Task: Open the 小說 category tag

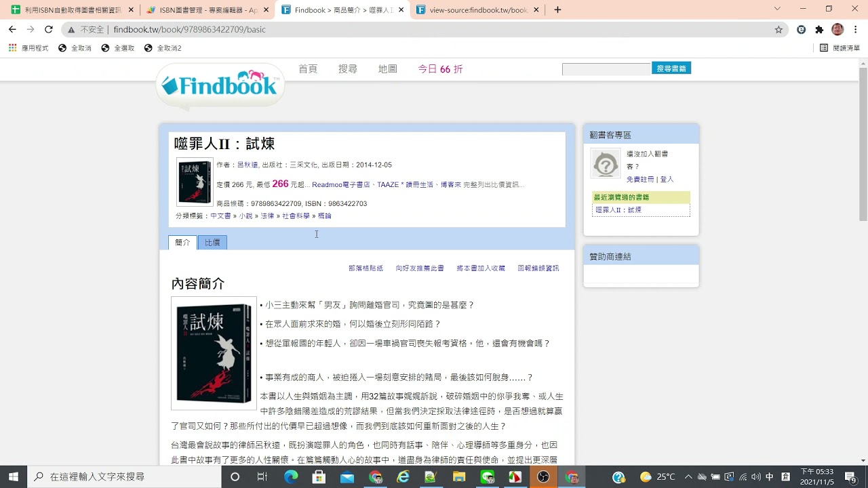Action: click(245, 216)
